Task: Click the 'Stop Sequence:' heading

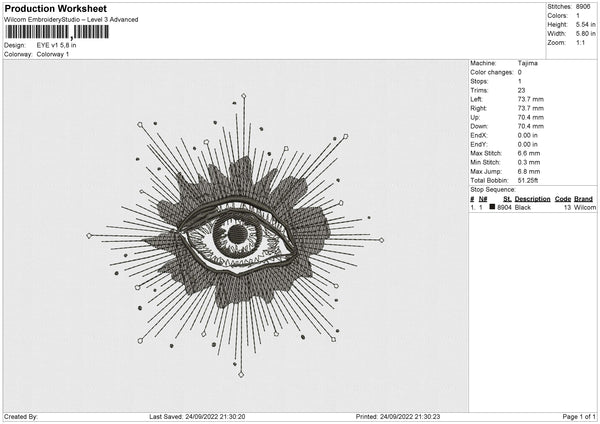Action: (x=493, y=189)
